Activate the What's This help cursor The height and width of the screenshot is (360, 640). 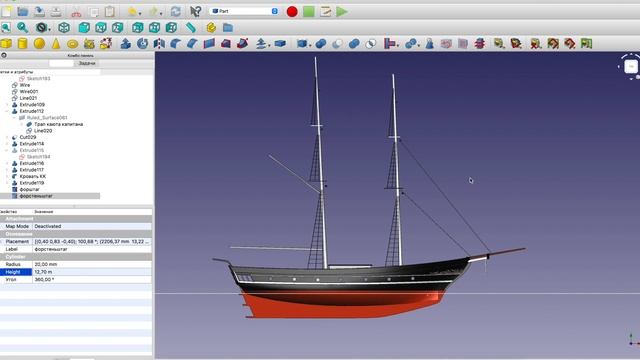click(x=196, y=12)
